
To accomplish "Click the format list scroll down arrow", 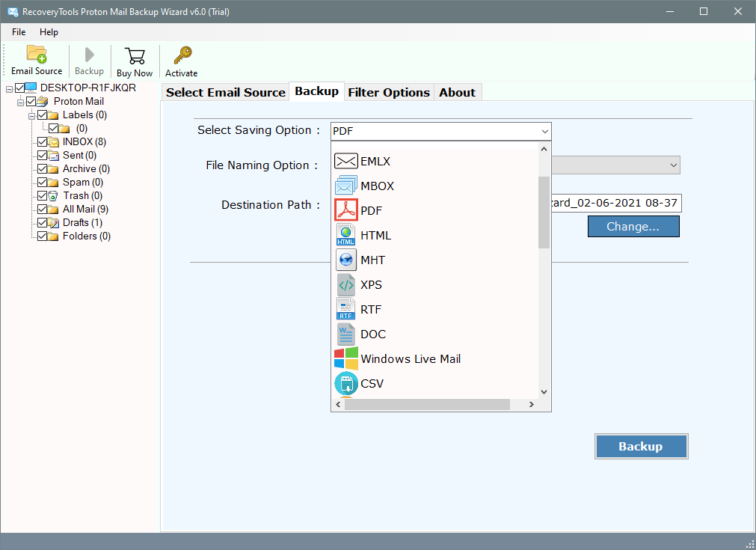I will pyautogui.click(x=544, y=392).
